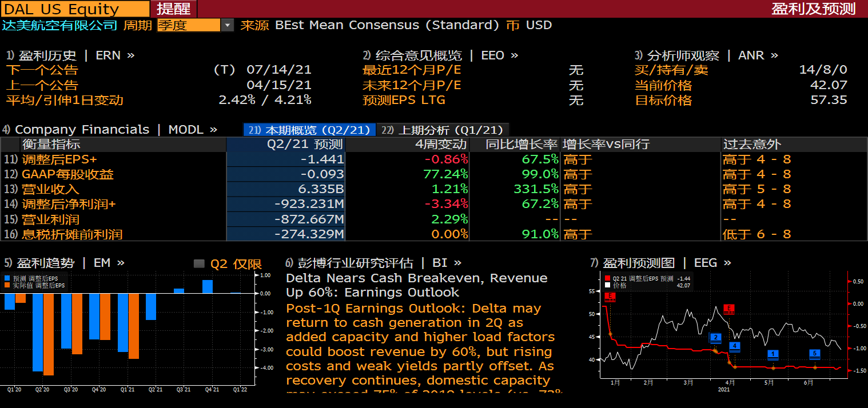Switch to 上期分析 (Q1/21) tab

(443, 130)
